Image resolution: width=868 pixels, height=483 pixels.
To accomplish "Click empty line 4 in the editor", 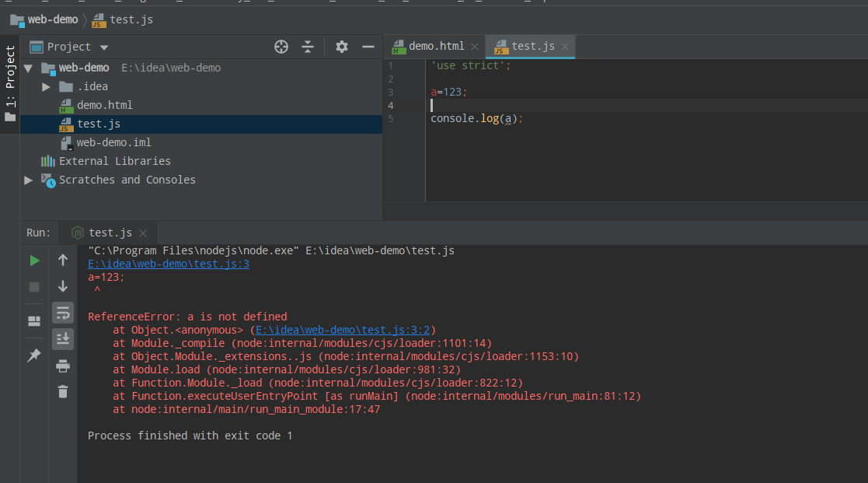I will coord(647,105).
